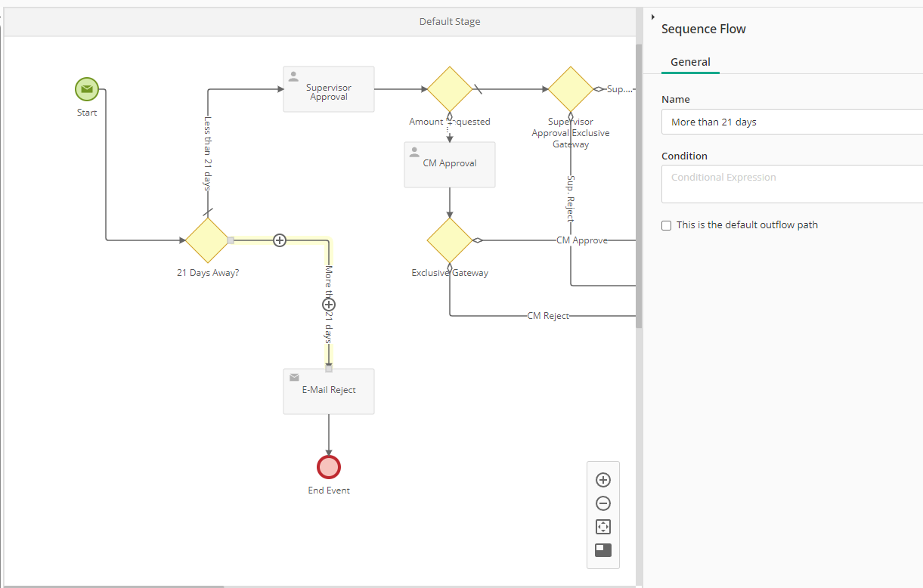This screenshot has height=588, width=923.
Task: Click the add-point handle on horizontal flow segment
Action: pos(280,240)
